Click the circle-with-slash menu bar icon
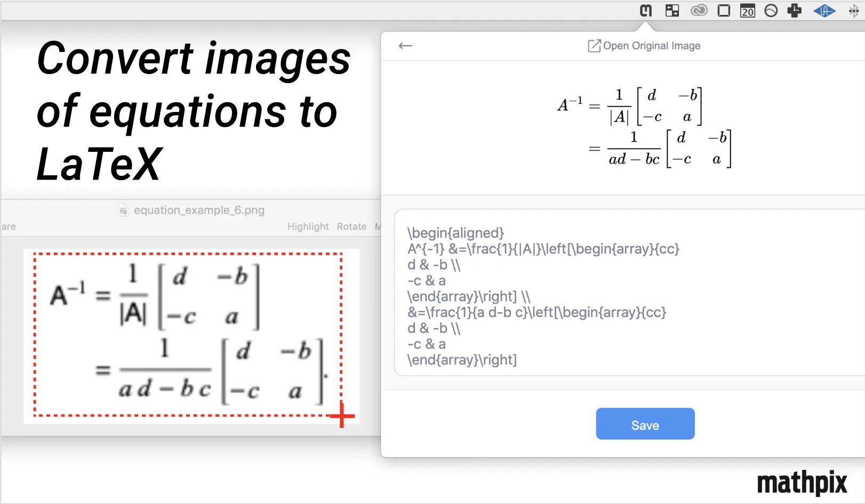This screenshot has height=504, width=865. (x=771, y=10)
